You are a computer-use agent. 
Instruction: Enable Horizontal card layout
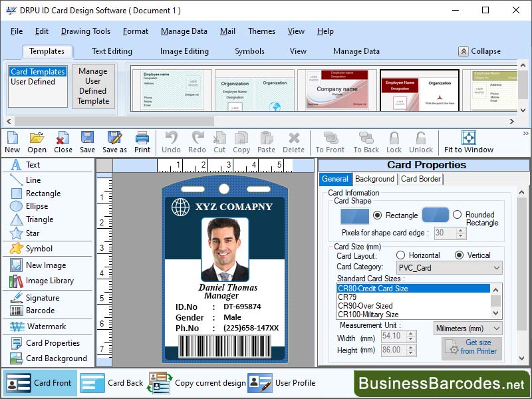(x=401, y=255)
